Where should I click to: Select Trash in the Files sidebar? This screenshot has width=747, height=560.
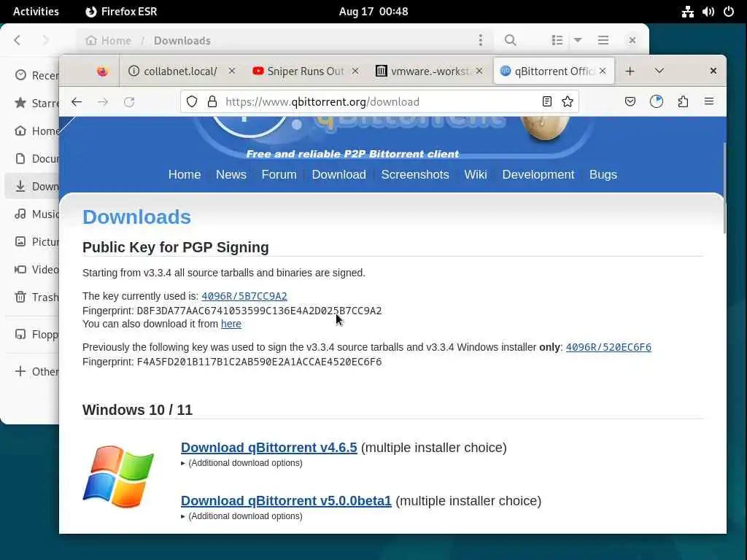(x=34, y=297)
